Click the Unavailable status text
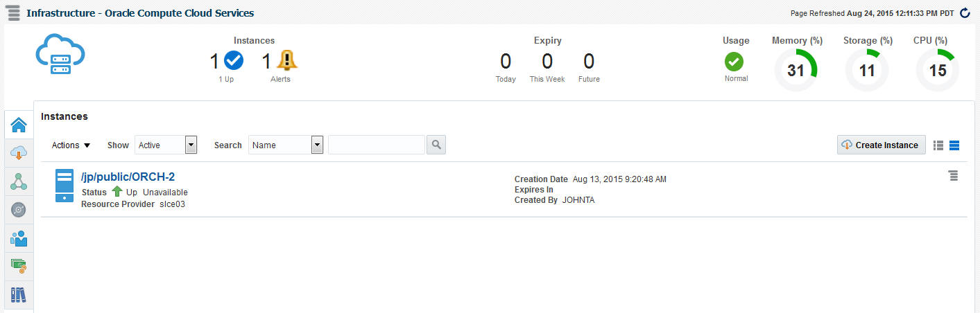980x313 pixels. [165, 192]
